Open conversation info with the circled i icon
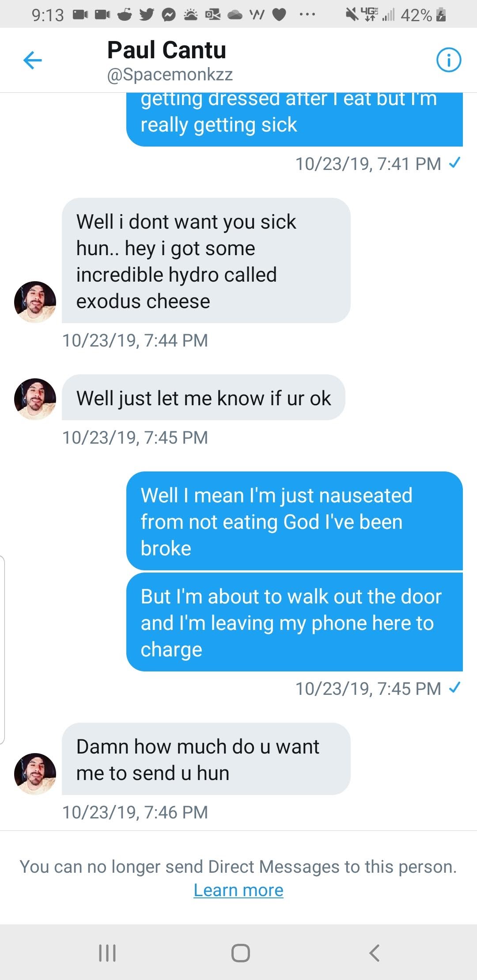The image size is (477, 980). [x=449, y=60]
